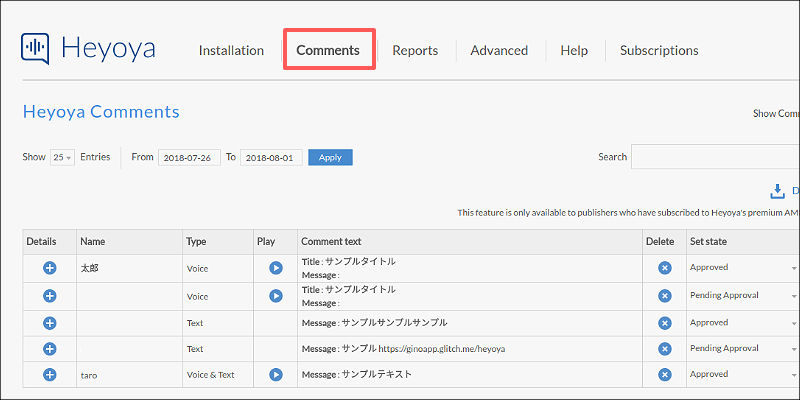Click the Heyoya brand name text

[x=108, y=48]
